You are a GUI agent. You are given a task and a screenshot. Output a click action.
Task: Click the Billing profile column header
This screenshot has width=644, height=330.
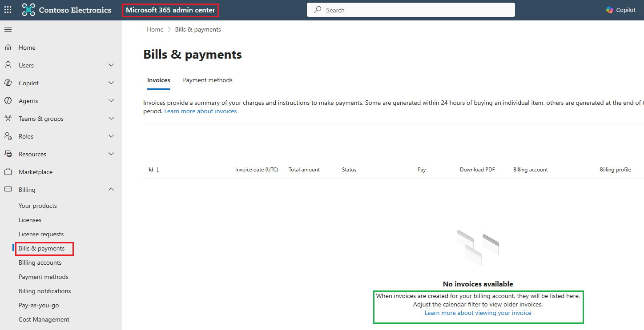(x=616, y=170)
